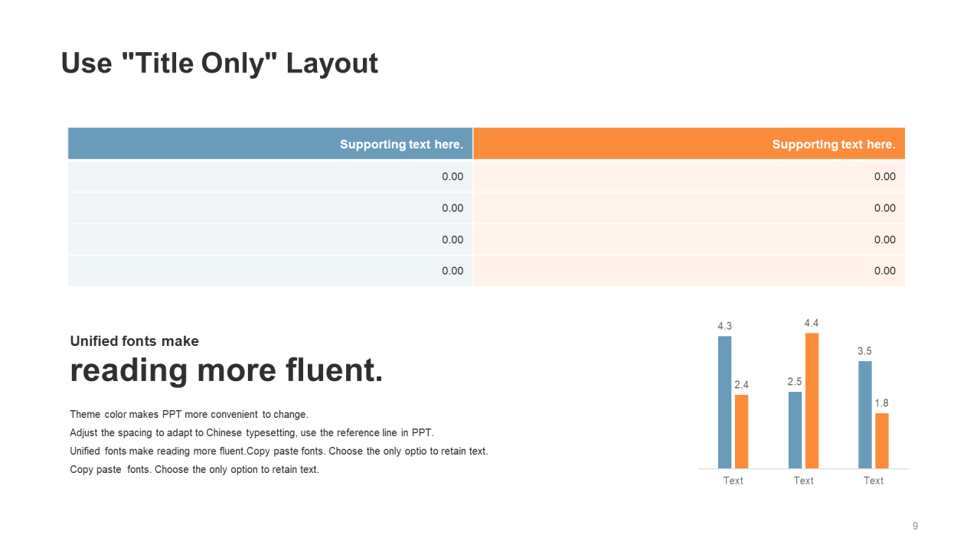The width and height of the screenshot is (980, 551).
Task: Click the third-row 0.00 cell in blue column
Action: [452, 240]
